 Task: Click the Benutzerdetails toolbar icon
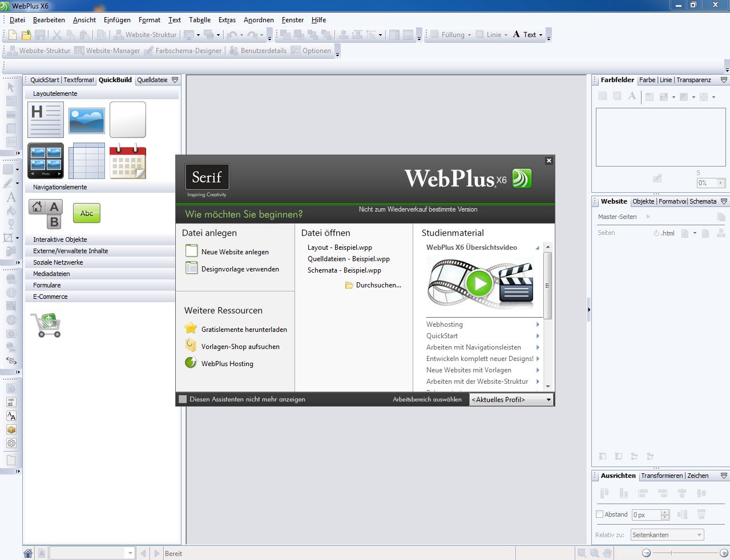(x=260, y=50)
